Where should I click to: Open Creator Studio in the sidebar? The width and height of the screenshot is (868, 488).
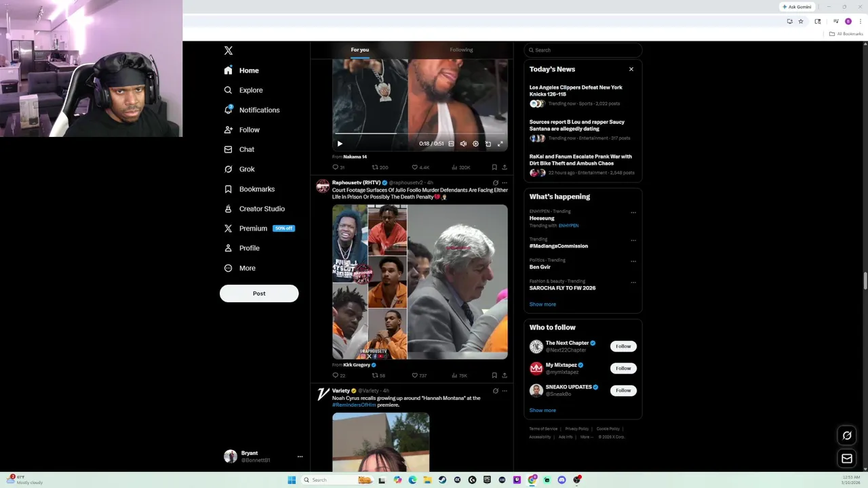coord(254,209)
